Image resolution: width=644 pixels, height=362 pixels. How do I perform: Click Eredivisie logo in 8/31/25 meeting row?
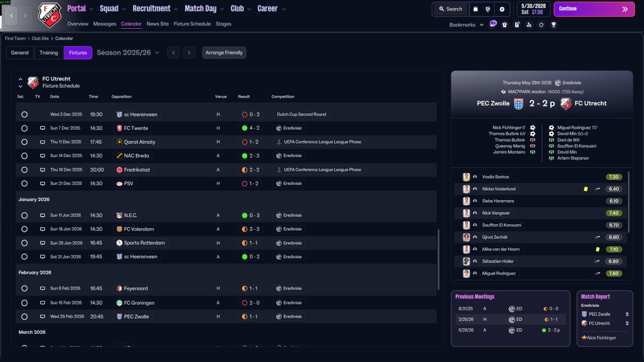coord(512,309)
